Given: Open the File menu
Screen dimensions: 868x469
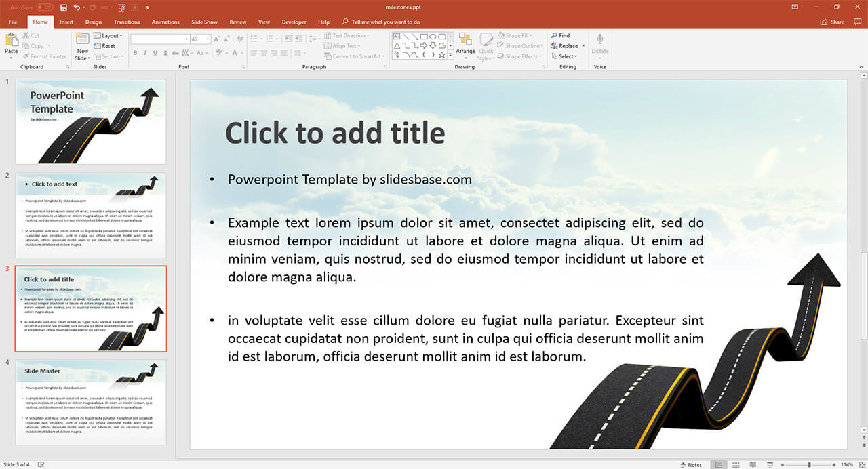Looking at the screenshot, I should pyautogui.click(x=13, y=22).
